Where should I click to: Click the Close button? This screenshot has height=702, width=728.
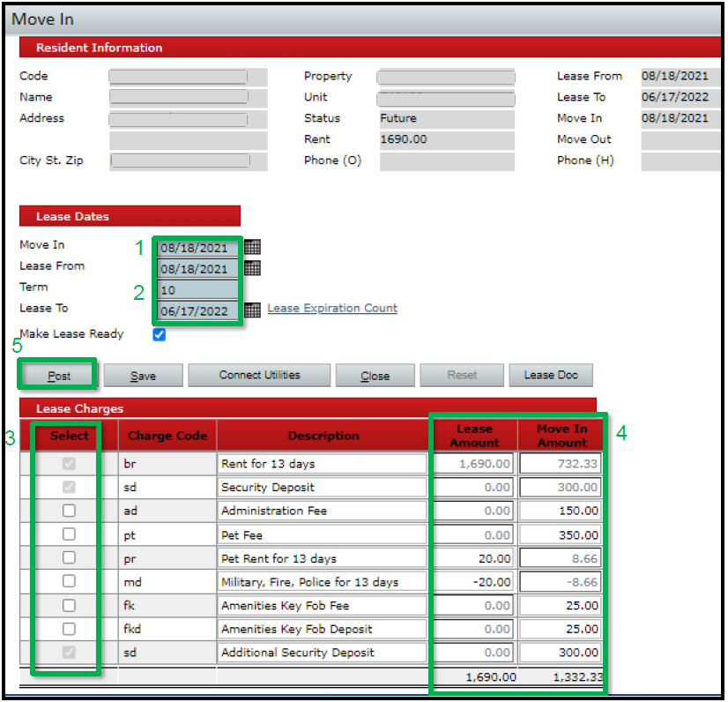[375, 376]
